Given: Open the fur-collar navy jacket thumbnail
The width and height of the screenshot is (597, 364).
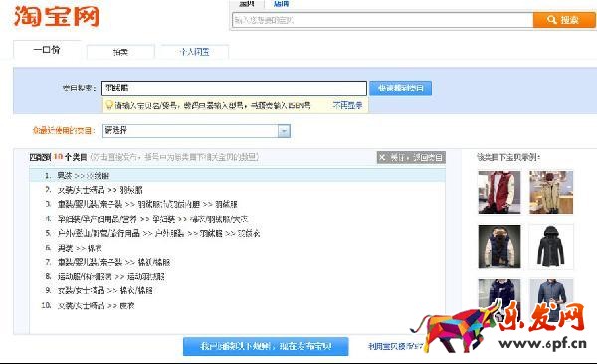Looking at the screenshot, I should 499,246.
